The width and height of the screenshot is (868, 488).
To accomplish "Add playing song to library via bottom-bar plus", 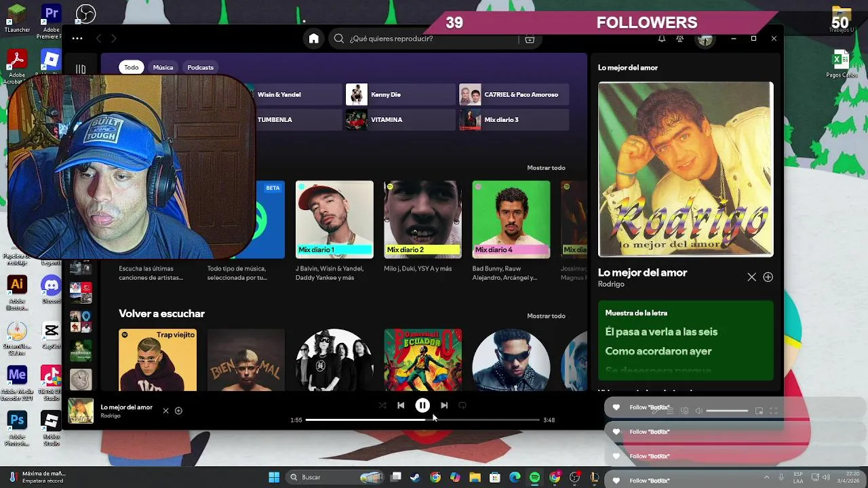I will click(178, 411).
